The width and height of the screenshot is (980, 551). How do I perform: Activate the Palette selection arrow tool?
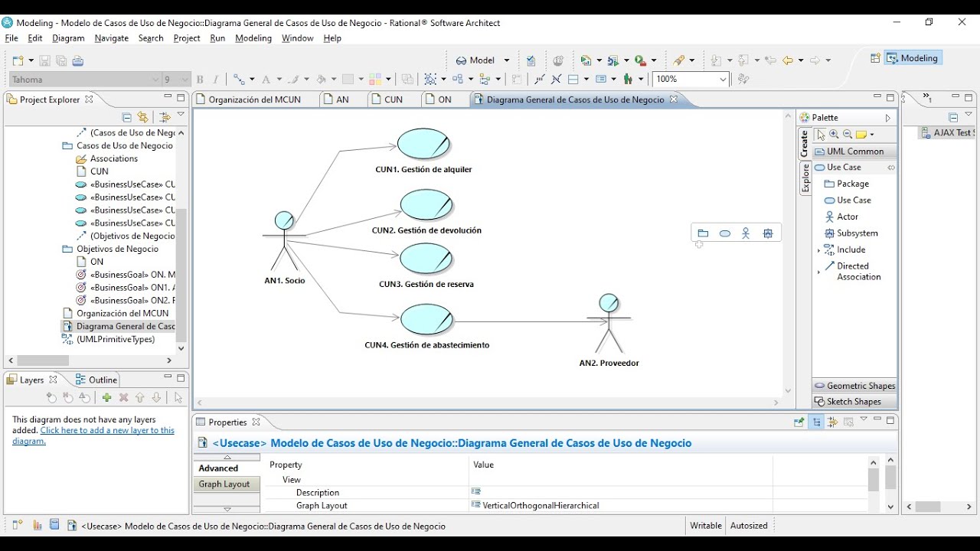point(821,134)
